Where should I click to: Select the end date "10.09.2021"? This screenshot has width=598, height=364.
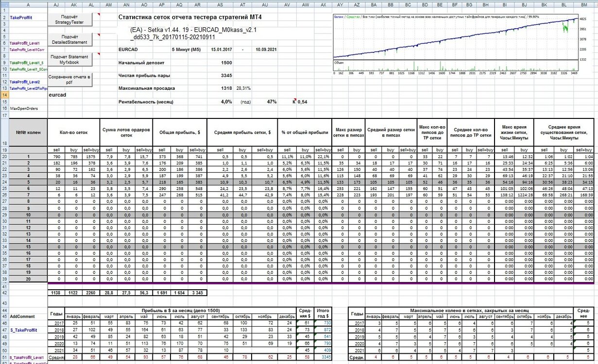(266, 50)
